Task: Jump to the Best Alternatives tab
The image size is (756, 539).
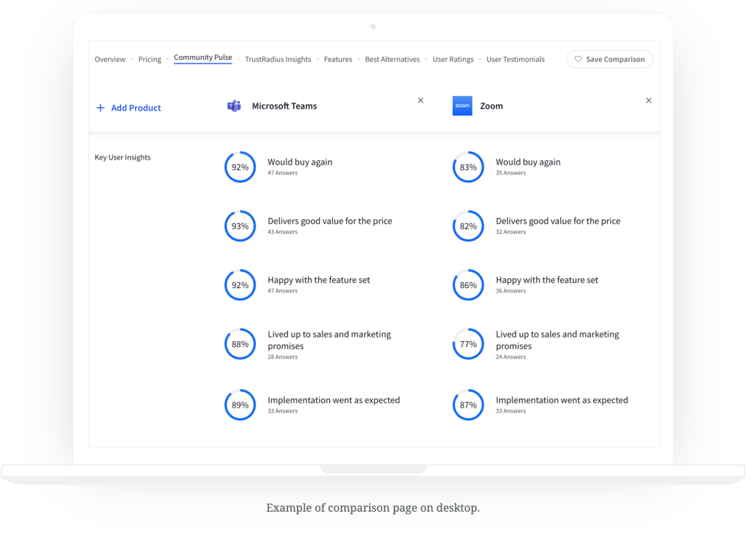Action: 392,60
